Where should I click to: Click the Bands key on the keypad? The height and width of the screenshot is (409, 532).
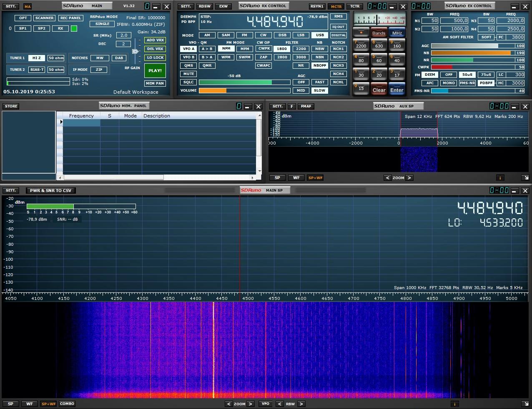pyautogui.click(x=379, y=32)
